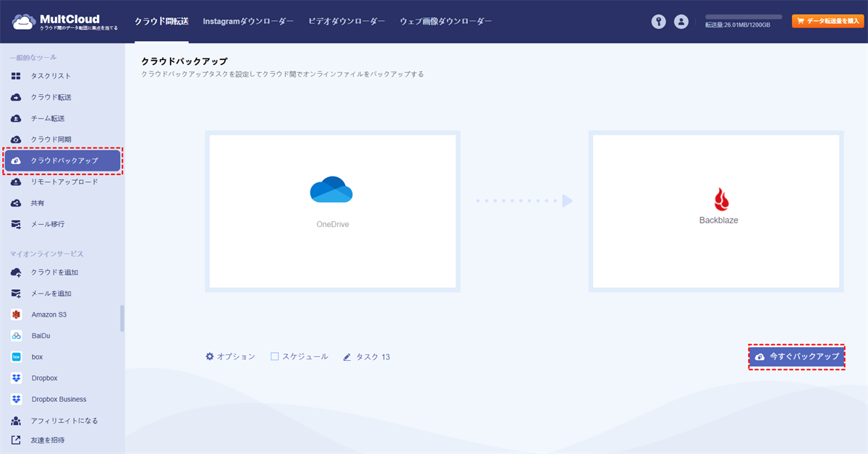Switch to クラウド間転送 tab

click(x=161, y=22)
